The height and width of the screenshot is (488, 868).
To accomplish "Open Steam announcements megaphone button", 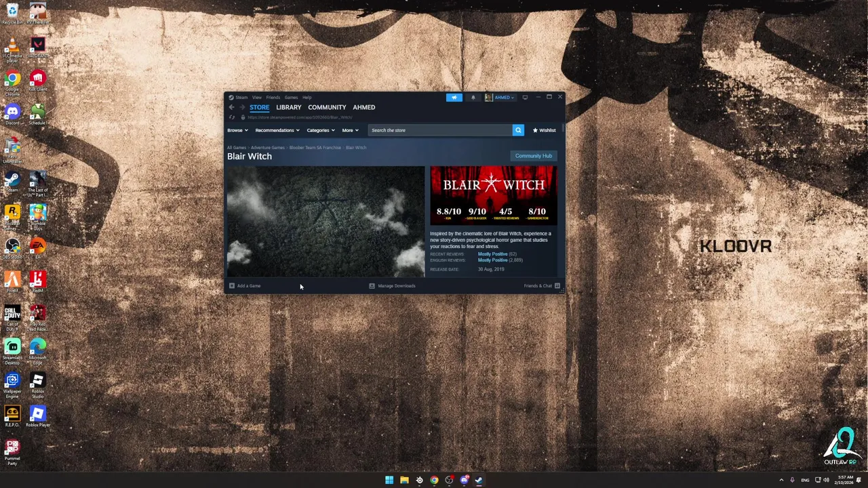I will pyautogui.click(x=454, y=97).
